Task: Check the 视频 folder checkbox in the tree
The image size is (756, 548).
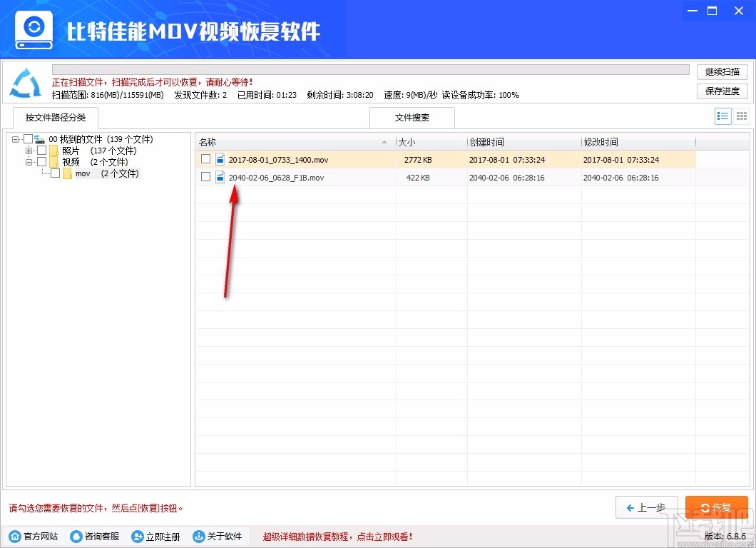Action: 41,162
